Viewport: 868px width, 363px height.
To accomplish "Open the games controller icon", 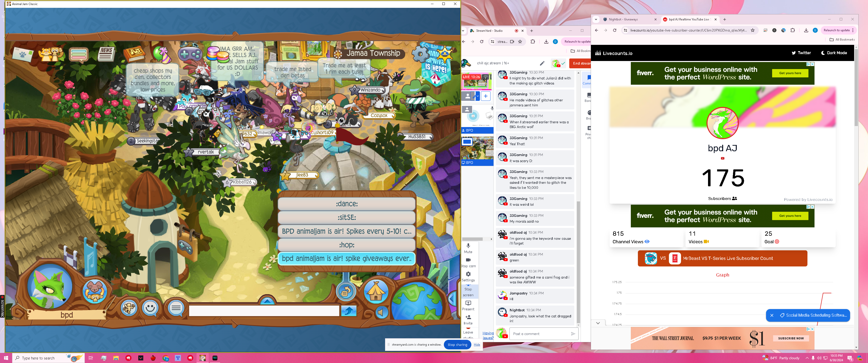I will 190,54.
